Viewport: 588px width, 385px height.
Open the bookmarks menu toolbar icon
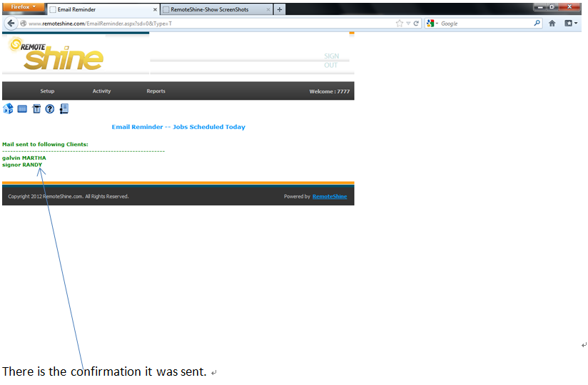coord(571,24)
